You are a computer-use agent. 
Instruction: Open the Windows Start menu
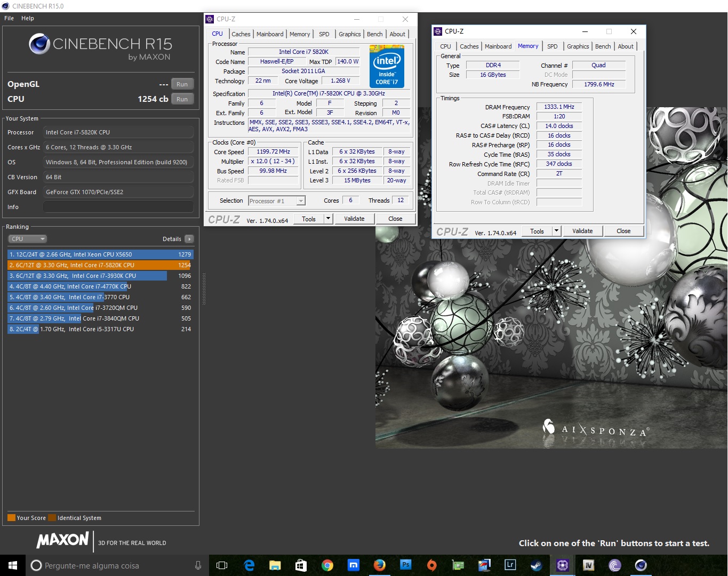pos(13,565)
